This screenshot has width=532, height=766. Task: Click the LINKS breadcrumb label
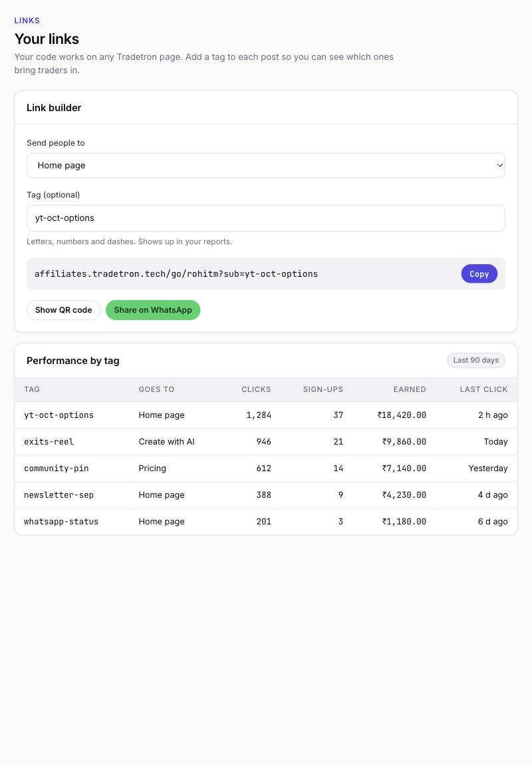coord(27,21)
